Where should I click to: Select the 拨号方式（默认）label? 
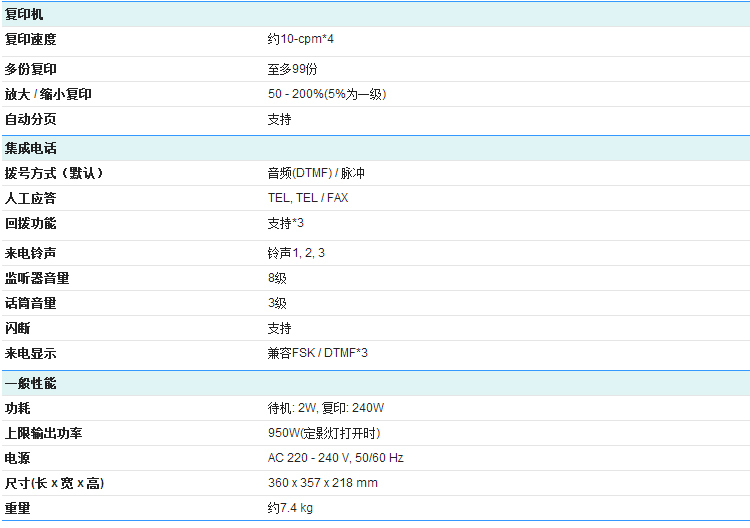tap(54, 173)
